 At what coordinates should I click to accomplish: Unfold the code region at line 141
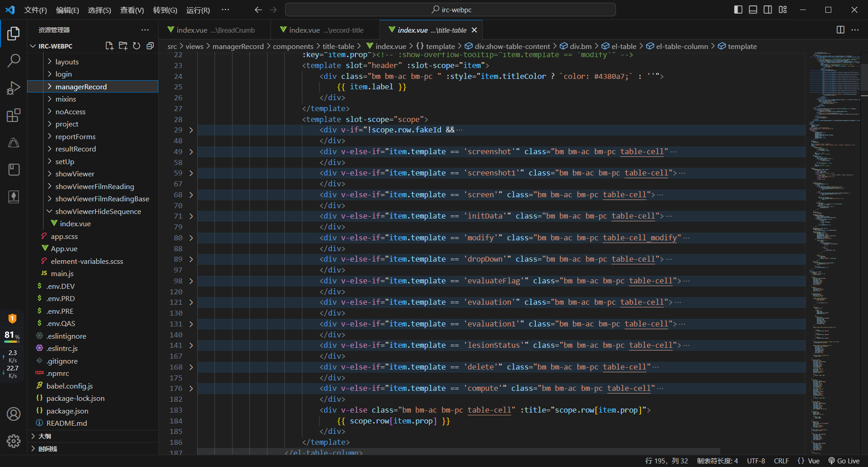coord(191,345)
